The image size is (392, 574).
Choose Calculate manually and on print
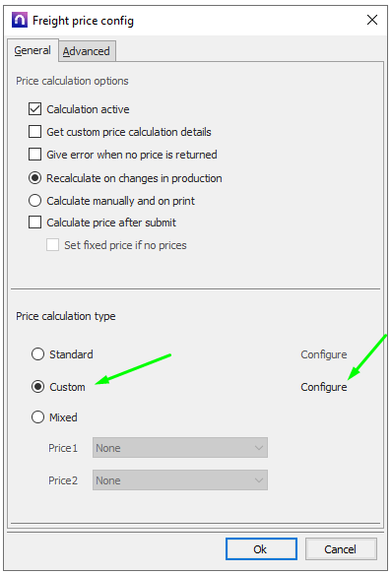(34, 201)
